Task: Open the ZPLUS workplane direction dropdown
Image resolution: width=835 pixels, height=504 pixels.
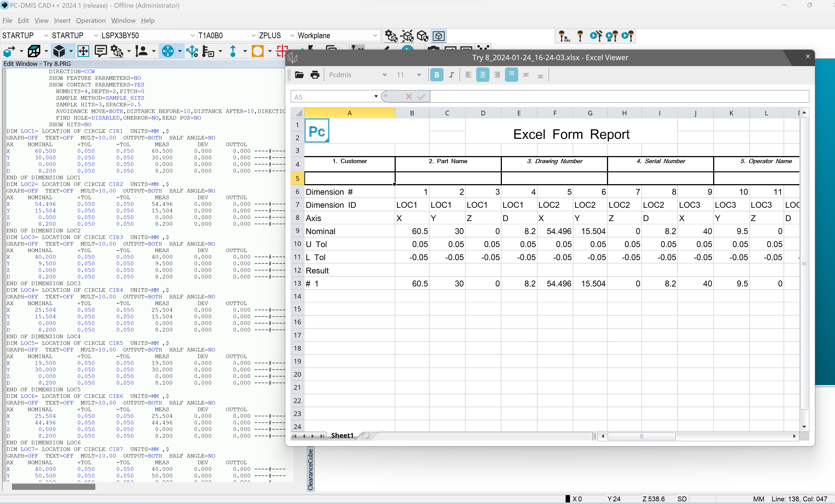Action: coord(292,36)
